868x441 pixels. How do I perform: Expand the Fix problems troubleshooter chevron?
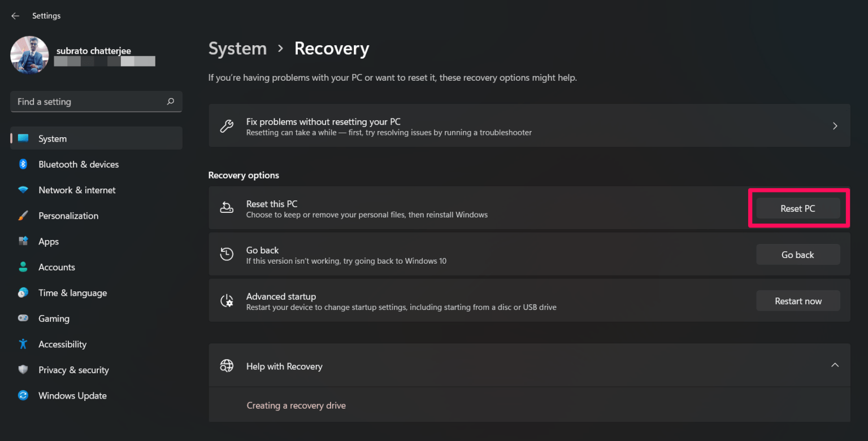click(x=835, y=125)
